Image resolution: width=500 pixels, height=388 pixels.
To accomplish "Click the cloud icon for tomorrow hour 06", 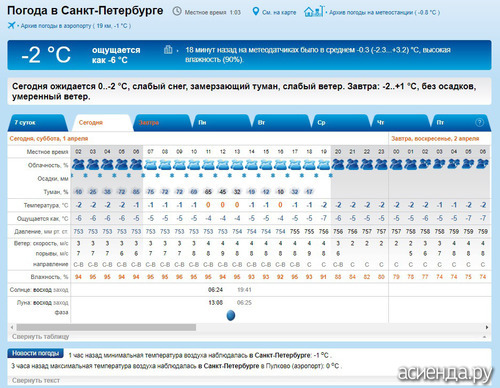I will coord(483,165).
